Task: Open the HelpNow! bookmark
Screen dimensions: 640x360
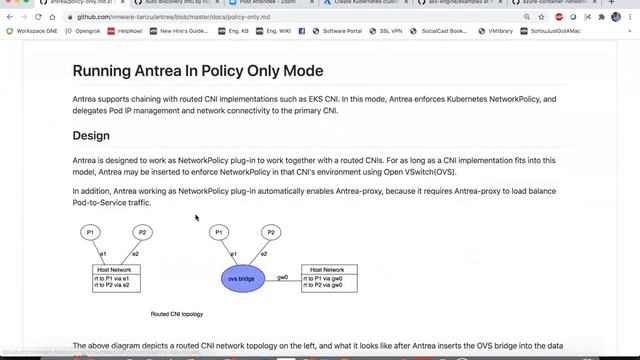Action: coord(125,31)
